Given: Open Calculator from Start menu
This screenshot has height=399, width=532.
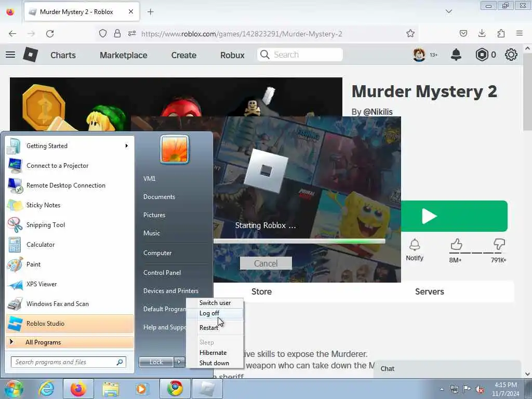Looking at the screenshot, I should click(x=70, y=245).
